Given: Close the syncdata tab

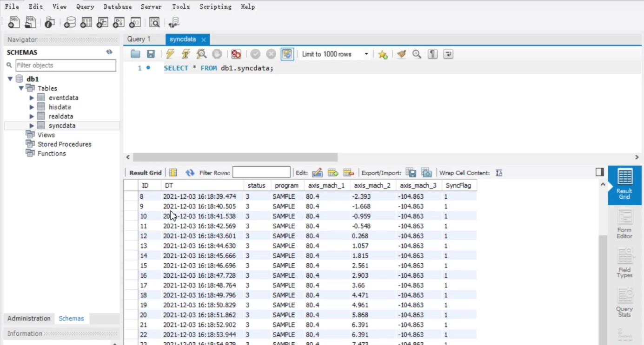Looking at the screenshot, I should [204, 40].
